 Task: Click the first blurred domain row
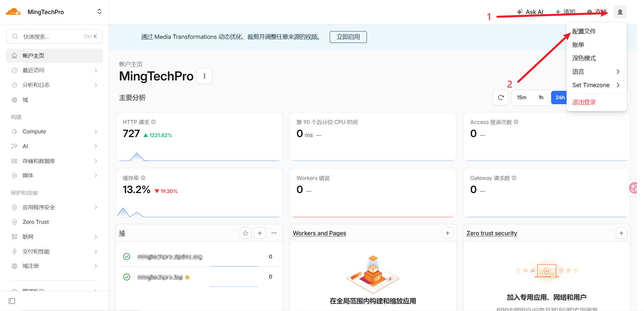199,257
